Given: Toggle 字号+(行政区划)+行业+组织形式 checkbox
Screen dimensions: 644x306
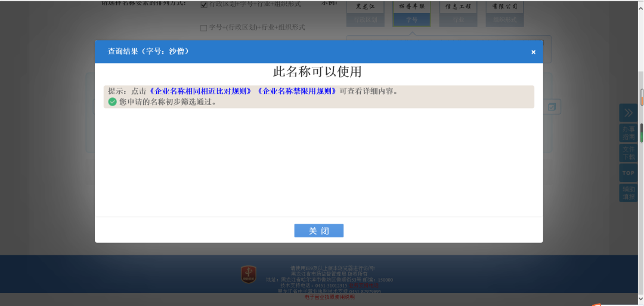Looking at the screenshot, I should [x=203, y=28].
